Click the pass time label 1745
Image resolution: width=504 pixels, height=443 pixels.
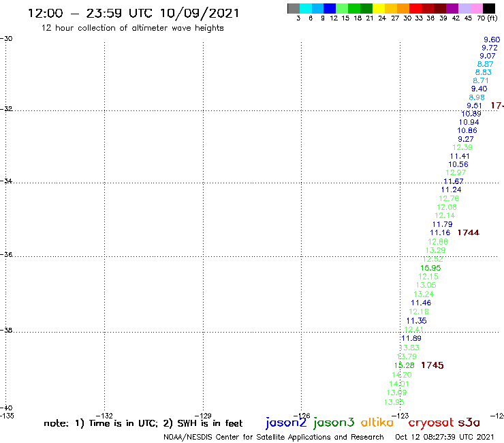[x=432, y=365]
